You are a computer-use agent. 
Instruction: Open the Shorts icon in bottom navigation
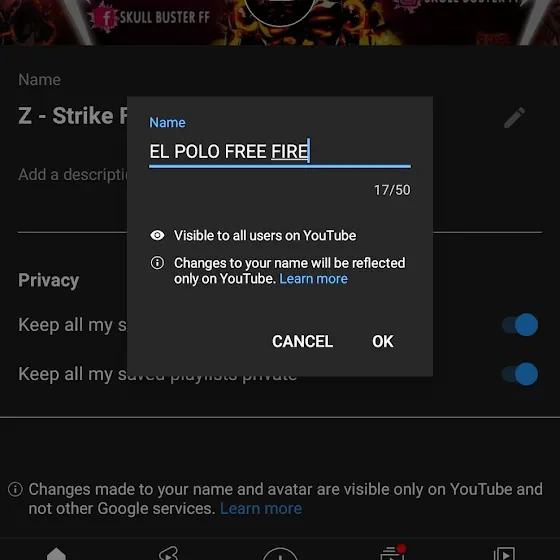(168, 554)
